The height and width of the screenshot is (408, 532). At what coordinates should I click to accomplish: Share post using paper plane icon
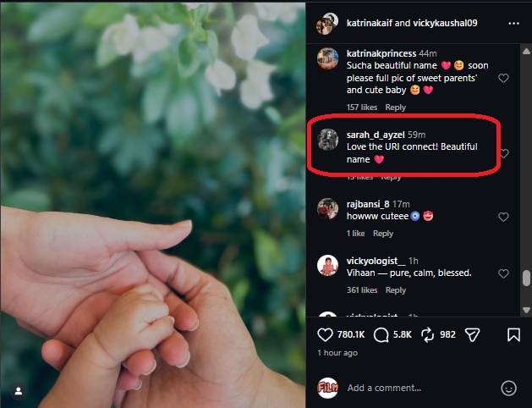coord(472,334)
